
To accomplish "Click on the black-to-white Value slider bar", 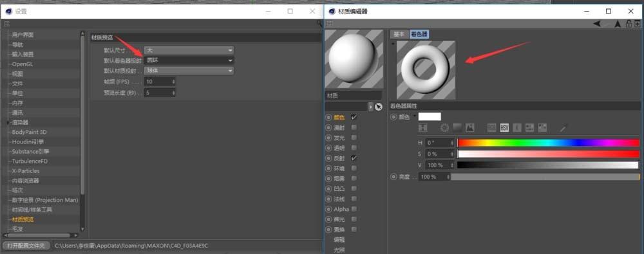I will click(x=548, y=165).
